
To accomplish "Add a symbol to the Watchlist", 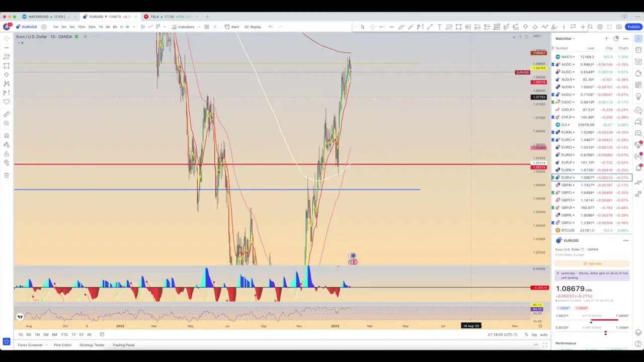I will coord(606,38).
